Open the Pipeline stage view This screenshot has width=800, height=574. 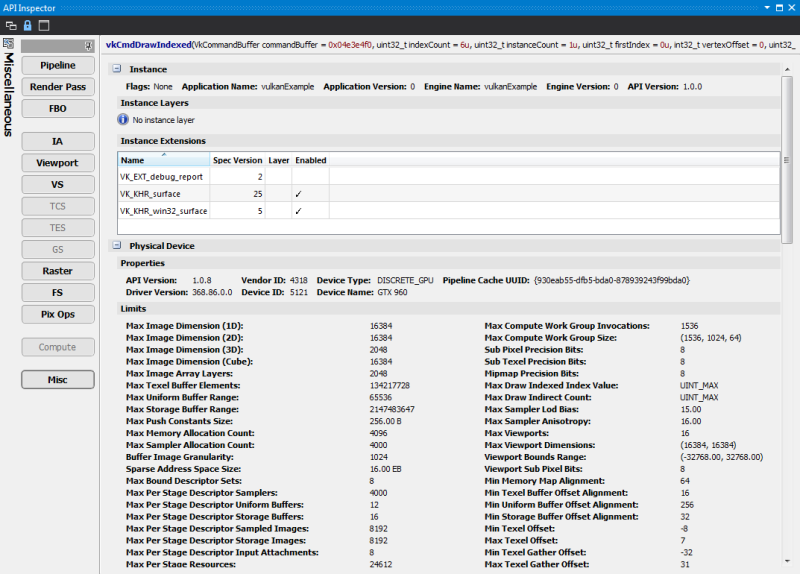coord(57,66)
